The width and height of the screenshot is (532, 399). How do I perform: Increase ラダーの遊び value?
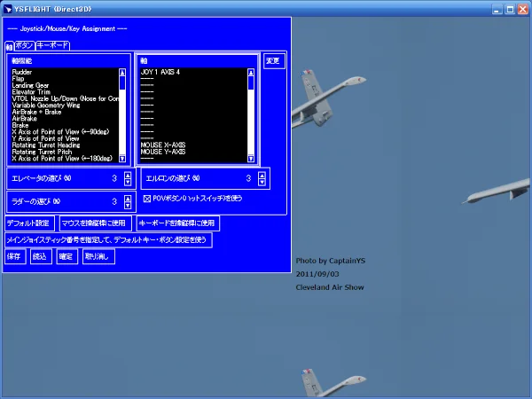click(x=128, y=199)
